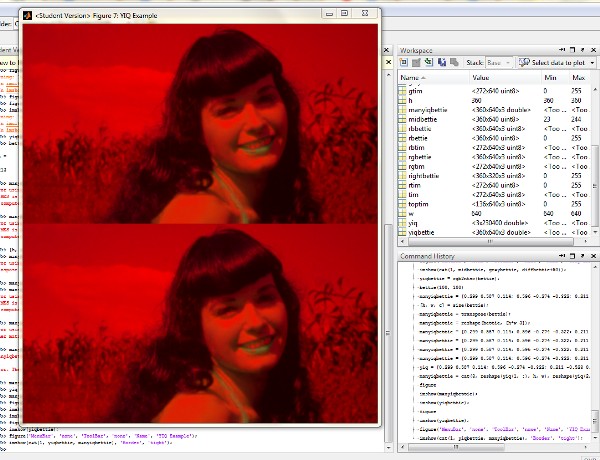Click the Import data icon in Workspace toolbar

click(429, 62)
